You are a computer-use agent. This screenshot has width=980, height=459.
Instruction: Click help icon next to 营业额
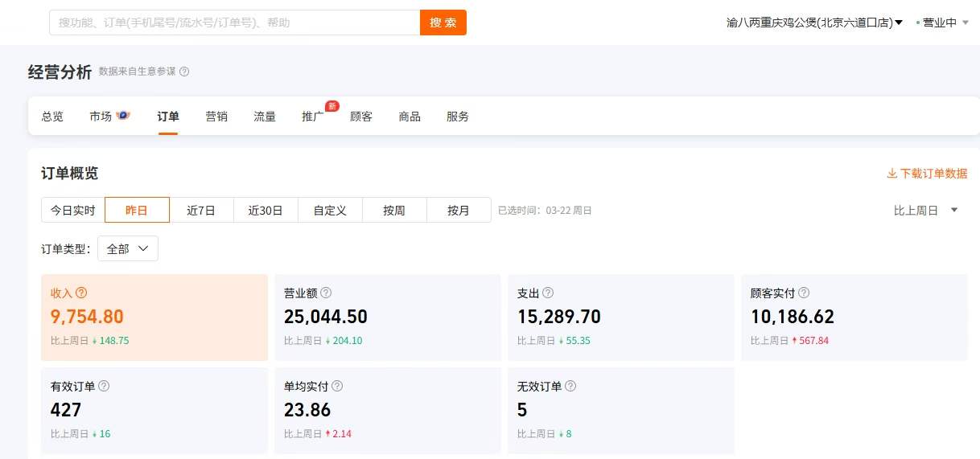(x=326, y=293)
